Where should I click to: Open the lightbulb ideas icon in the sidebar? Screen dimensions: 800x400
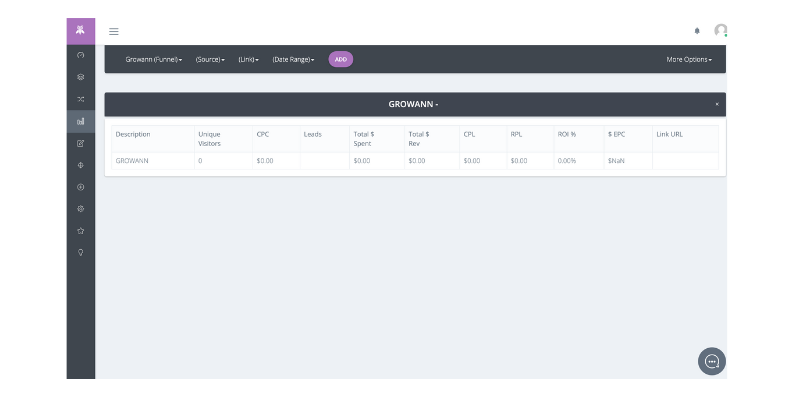pyautogui.click(x=81, y=253)
